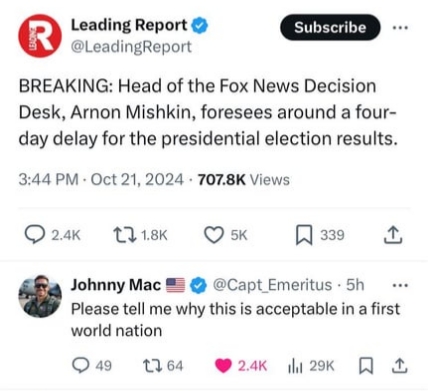Open the 707.8K Views count
The width and height of the screenshot is (428, 391).
pyautogui.click(x=244, y=180)
